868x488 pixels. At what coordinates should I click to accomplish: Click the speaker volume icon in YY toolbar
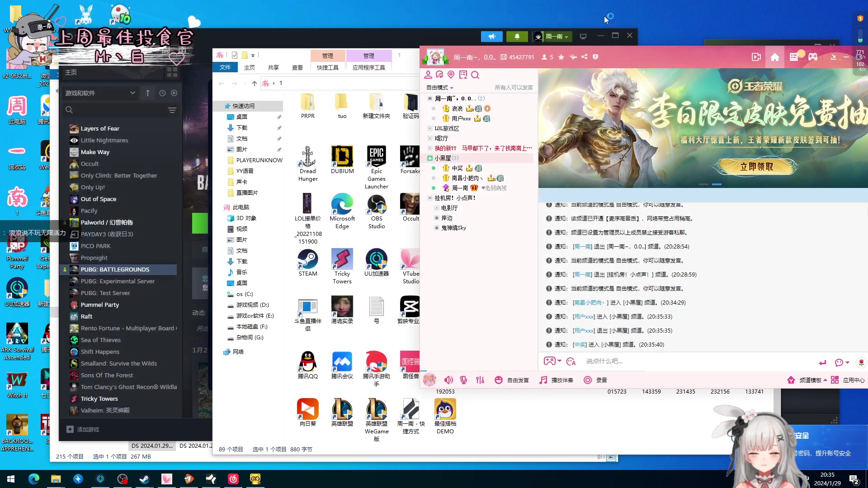point(448,380)
